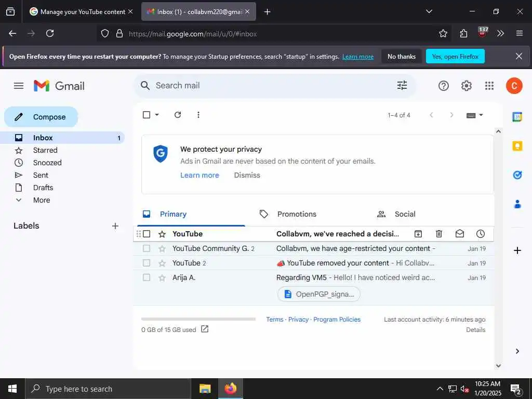Focus the Search mail input field
This screenshot has height=399, width=532.
pyautogui.click(x=271, y=86)
